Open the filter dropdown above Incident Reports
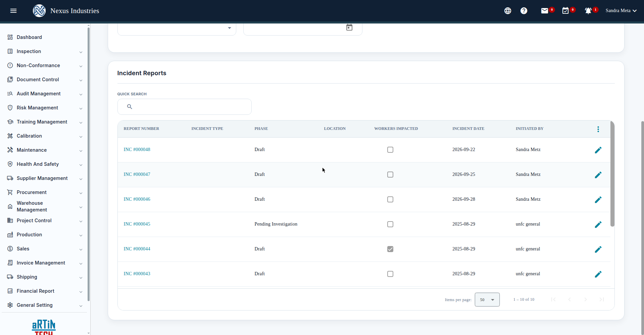The width and height of the screenshot is (644, 335). click(x=177, y=29)
